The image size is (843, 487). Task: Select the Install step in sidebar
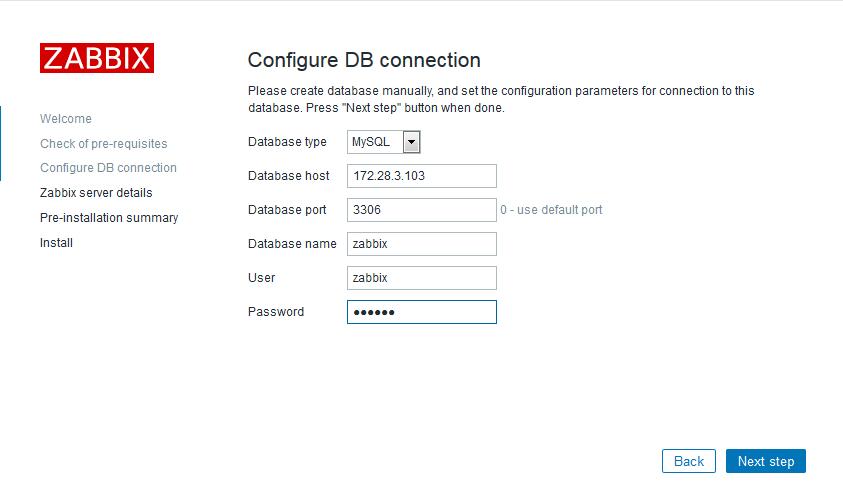[x=56, y=242]
